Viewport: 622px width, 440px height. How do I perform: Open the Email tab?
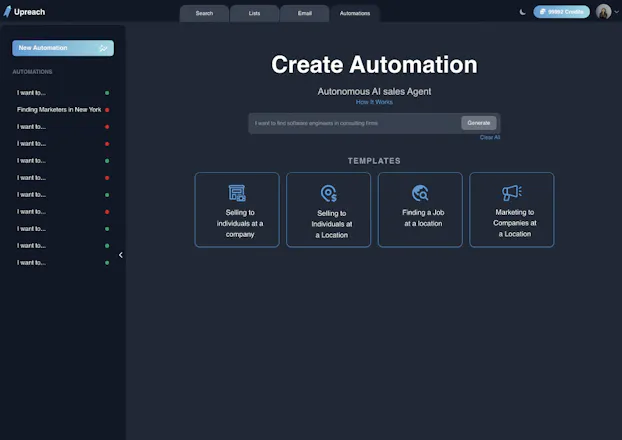[x=305, y=13]
